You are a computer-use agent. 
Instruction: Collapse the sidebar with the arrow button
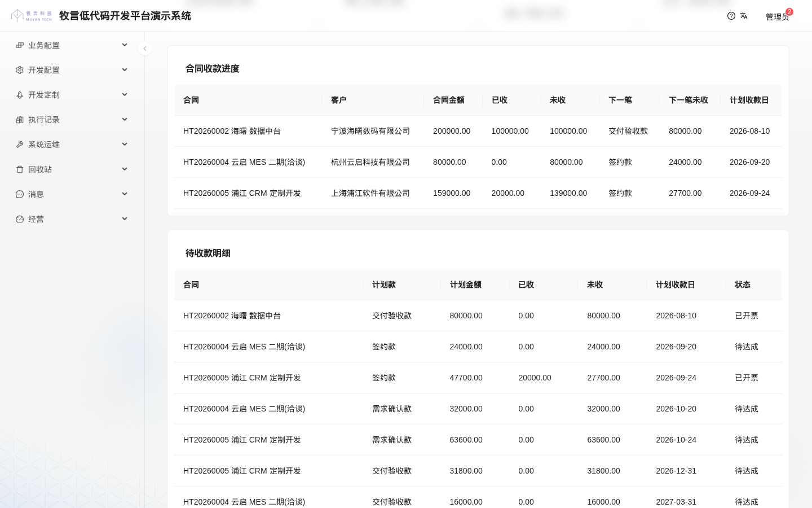pos(145,49)
